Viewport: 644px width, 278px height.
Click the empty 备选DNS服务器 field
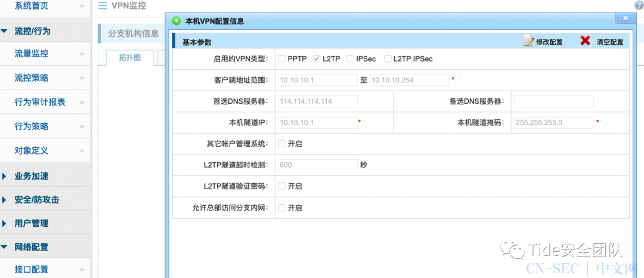553,101
